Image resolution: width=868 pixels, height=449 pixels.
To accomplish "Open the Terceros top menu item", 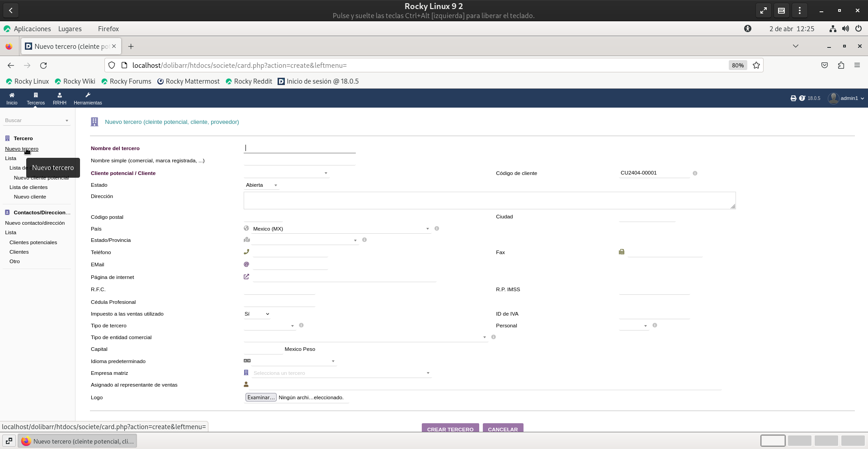I will (36, 98).
